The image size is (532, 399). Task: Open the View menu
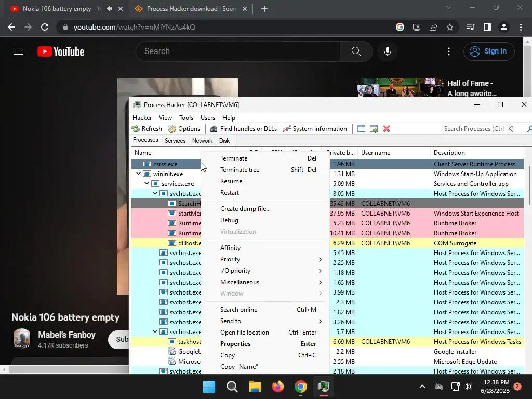point(165,118)
